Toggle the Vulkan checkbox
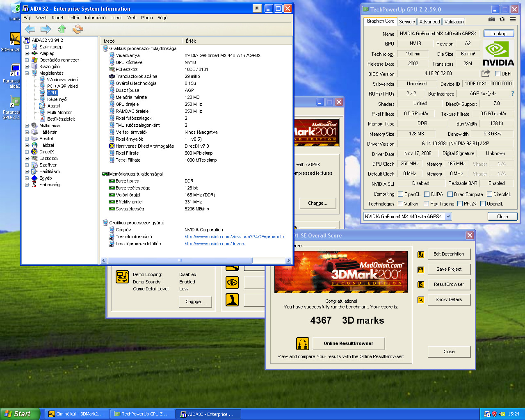Screen dimensions: 525x420 point(401,204)
